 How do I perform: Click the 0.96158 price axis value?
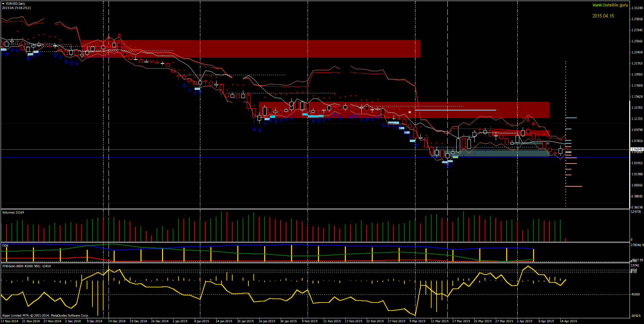tap(637, 207)
